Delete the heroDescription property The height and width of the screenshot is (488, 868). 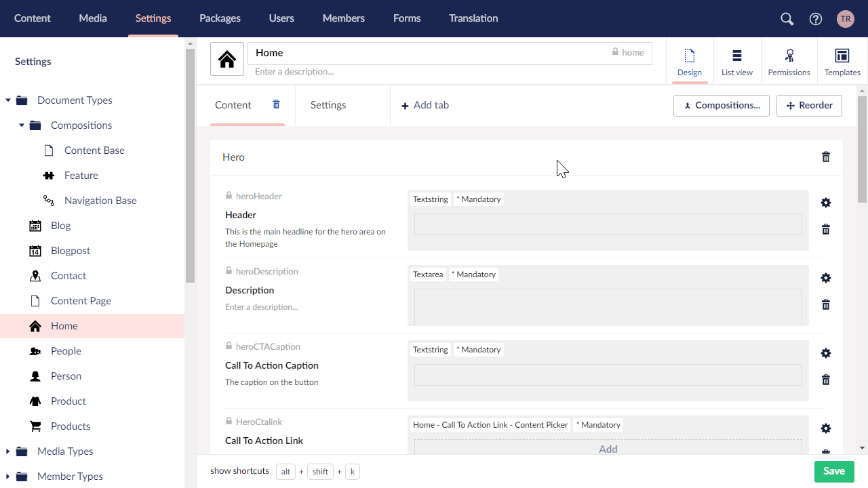tap(826, 304)
